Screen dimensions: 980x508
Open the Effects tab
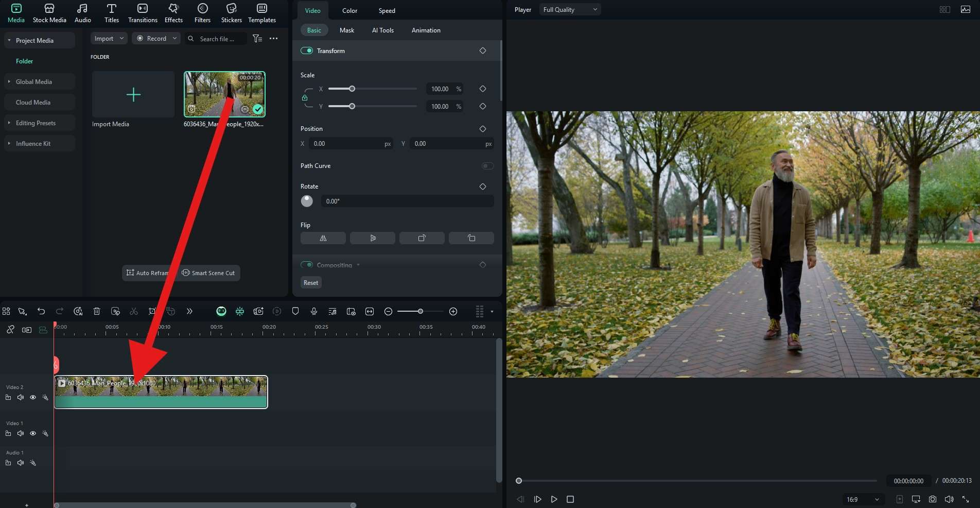tap(173, 13)
